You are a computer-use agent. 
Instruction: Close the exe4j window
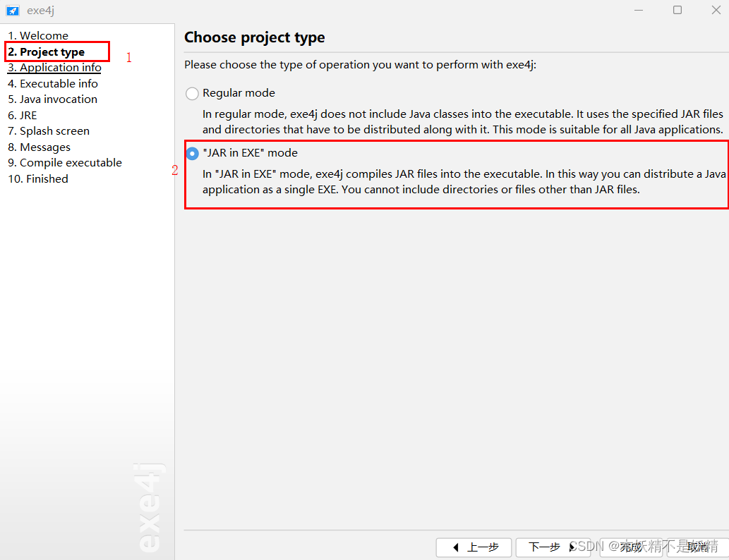[x=716, y=10]
